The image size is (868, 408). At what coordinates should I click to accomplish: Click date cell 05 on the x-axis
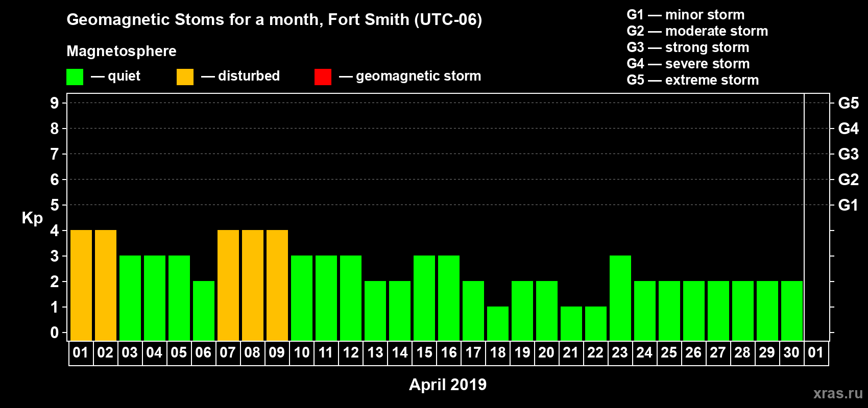(x=179, y=353)
